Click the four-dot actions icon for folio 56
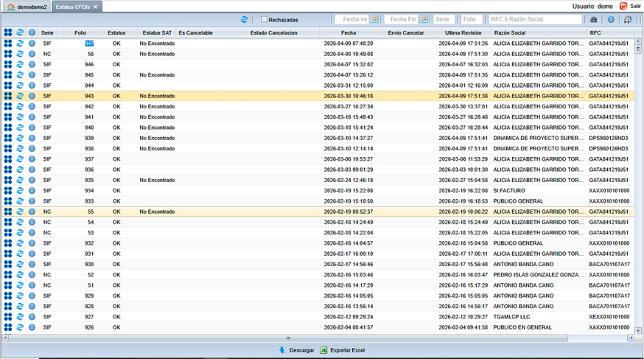This screenshot has width=644, height=359. [7, 54]
